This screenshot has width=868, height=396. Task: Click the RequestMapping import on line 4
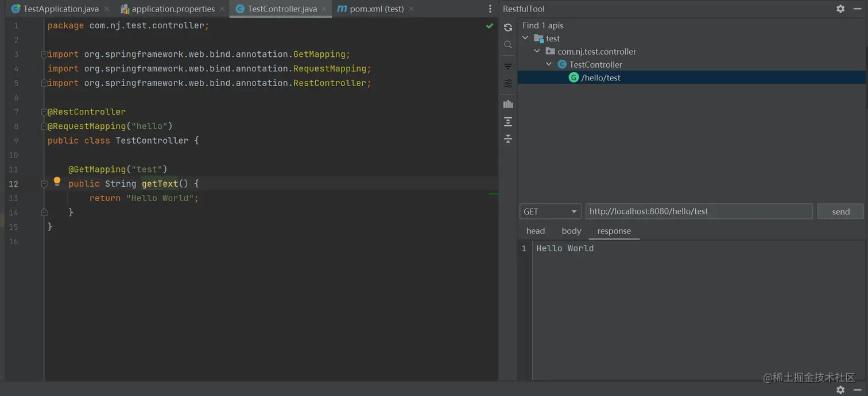(x=330, y=69)
